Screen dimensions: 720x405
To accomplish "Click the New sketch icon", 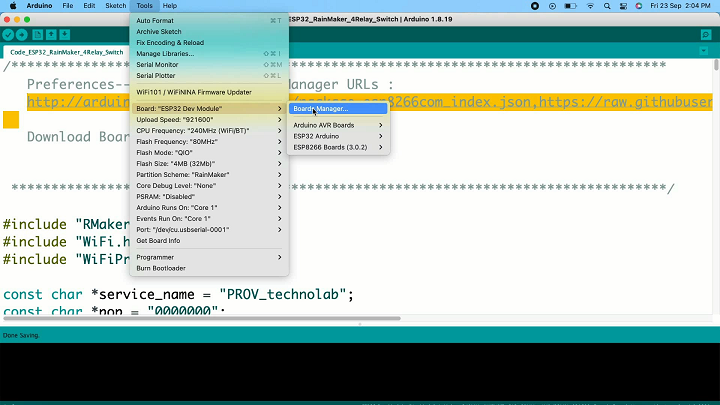I will tap(38, 35).
